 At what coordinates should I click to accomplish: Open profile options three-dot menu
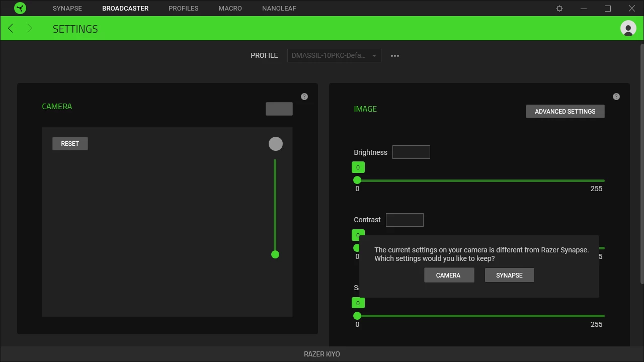click(395, 56)
